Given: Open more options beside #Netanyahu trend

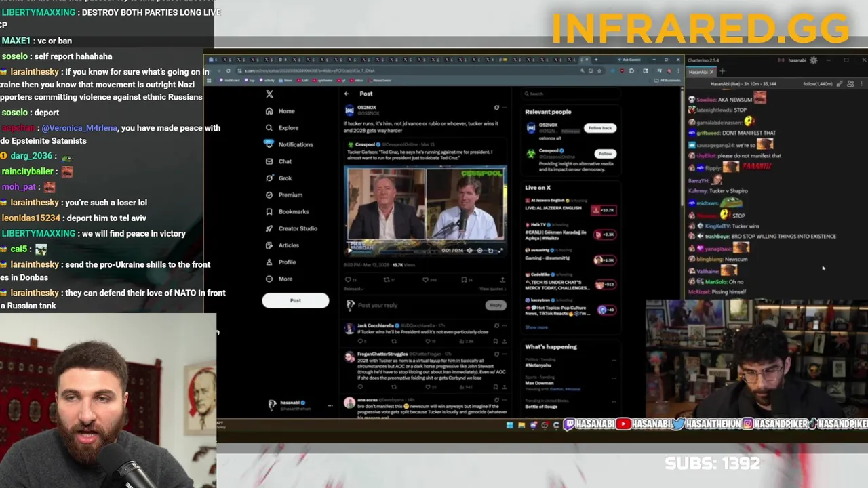Looking at the screenshot, I should tap(614, 361).
